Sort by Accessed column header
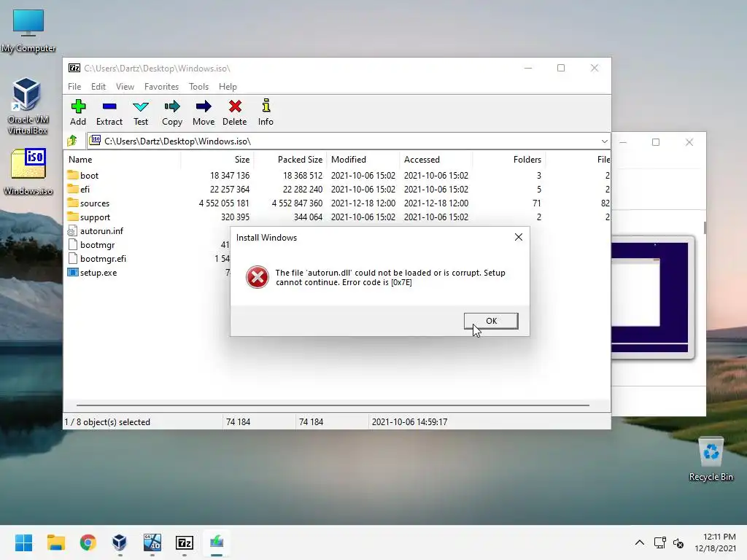 click(x=436, y=160)
